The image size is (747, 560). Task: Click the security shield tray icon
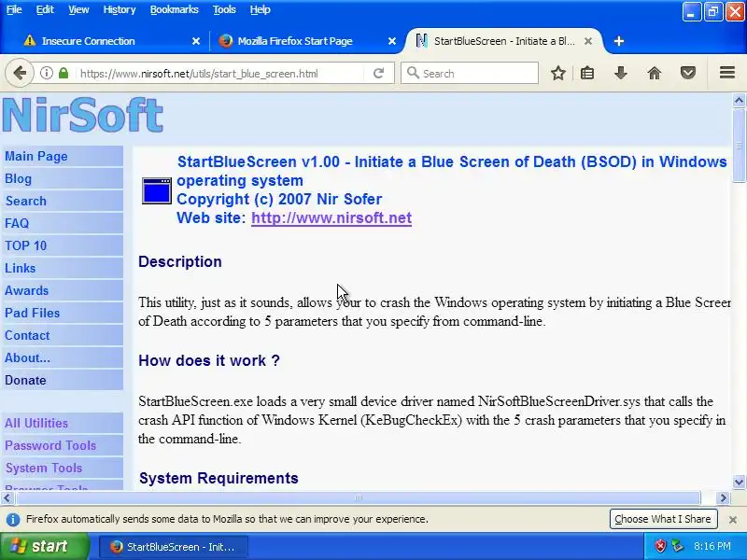tap(660, 546)
